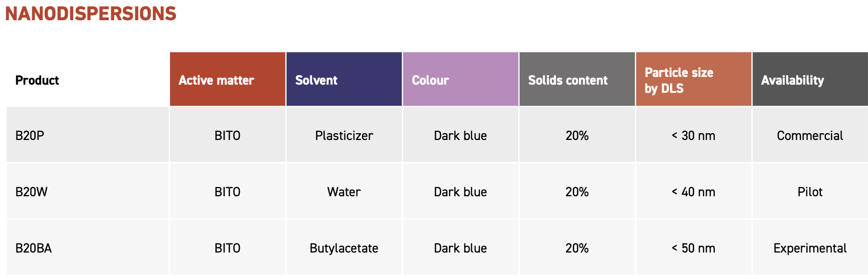Select the < 30 nm particle size cell
This screenshot has width=868, height=279.
tap(694, 135)
